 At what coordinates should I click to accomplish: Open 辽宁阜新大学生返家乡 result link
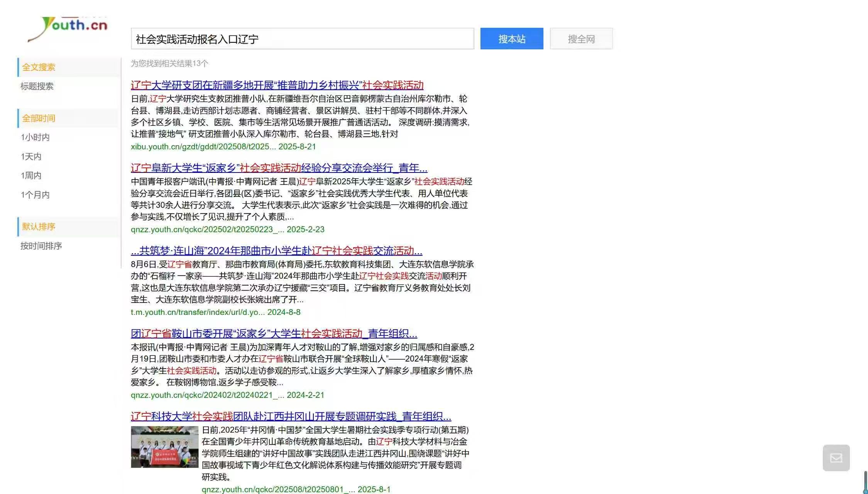[x=279, y=168]
